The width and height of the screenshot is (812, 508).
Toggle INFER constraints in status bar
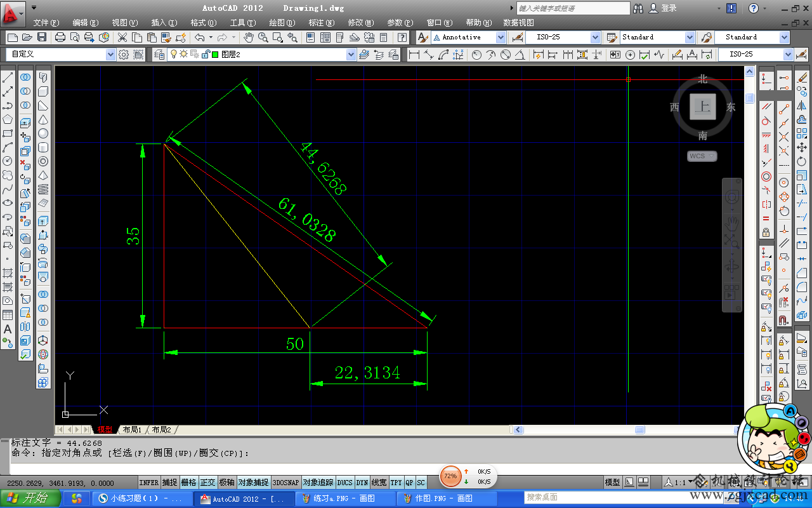(148, 483)
